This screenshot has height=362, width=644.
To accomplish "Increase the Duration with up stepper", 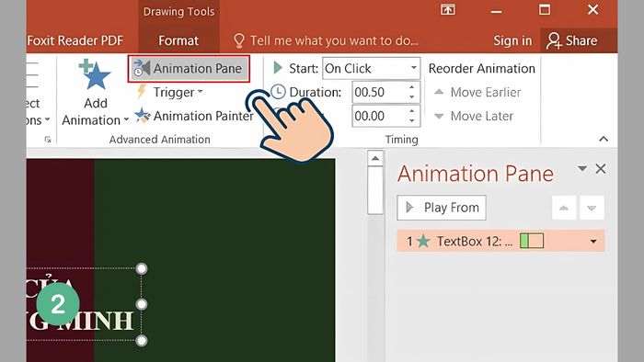I will (412, 87).
